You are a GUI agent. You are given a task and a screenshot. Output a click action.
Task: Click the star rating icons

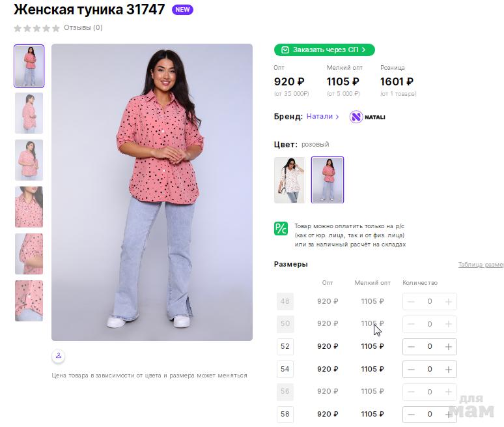point(36,28)
